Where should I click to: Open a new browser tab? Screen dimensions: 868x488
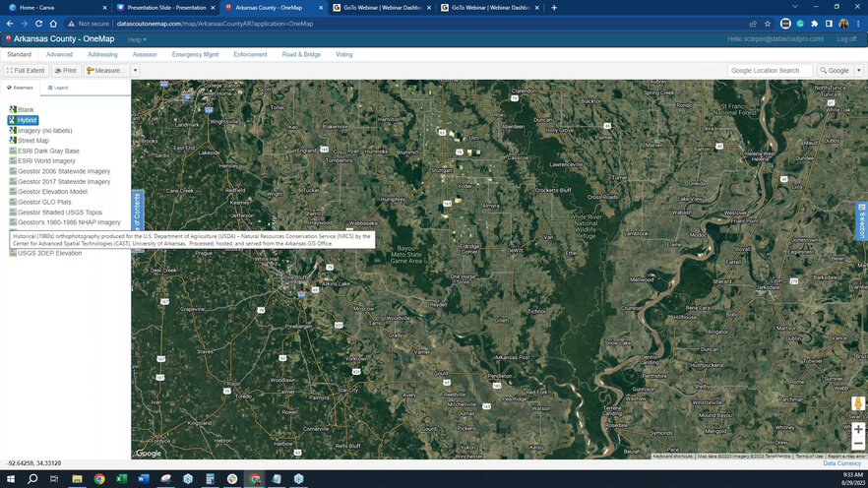[554, 8]
